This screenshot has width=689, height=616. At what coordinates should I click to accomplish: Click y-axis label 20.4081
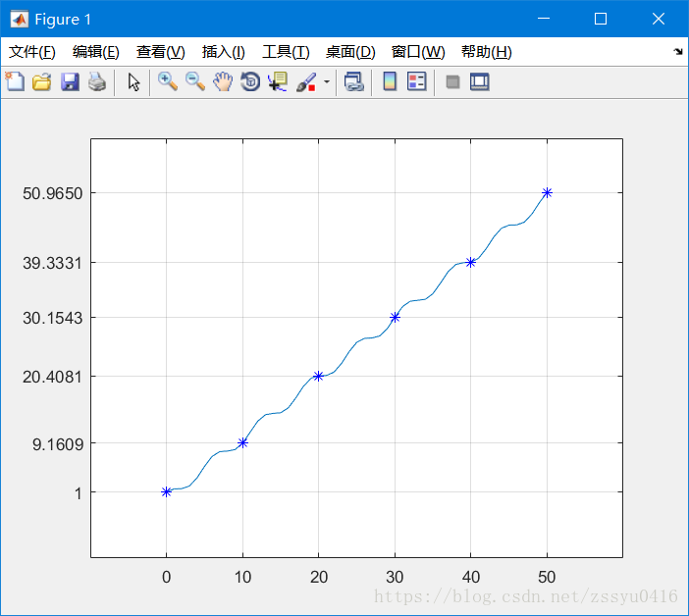(x=53, y=377)
